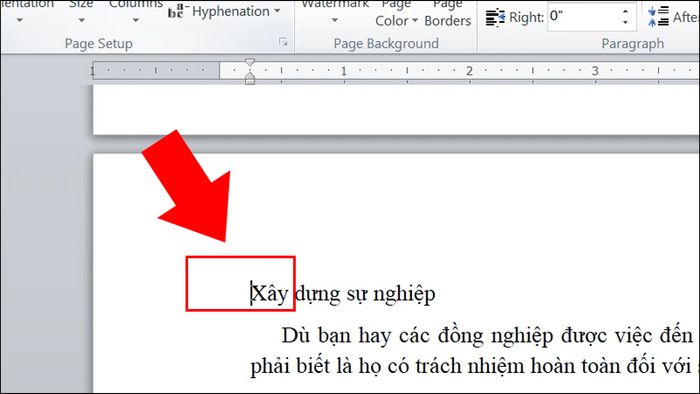The height and width of the screenshot is (394, 700).
Task: Open the Hyphenation dropdown
Action: pos(225,11)
